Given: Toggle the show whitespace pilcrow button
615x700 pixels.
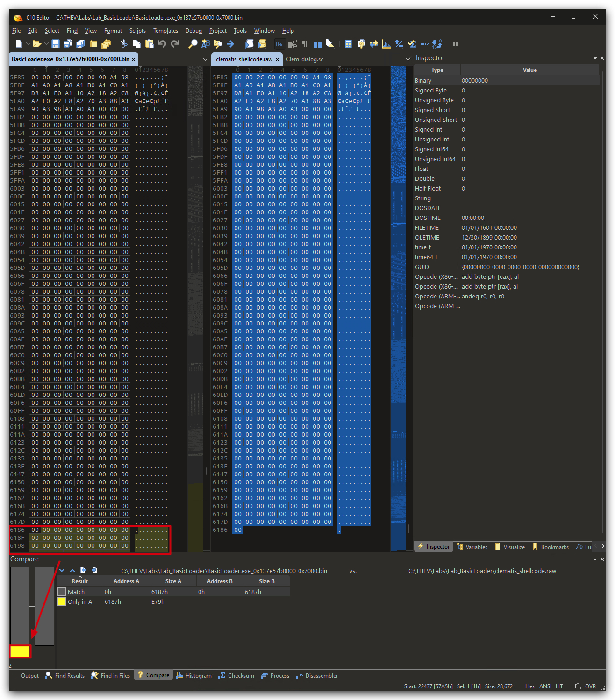Looking at the screenshot, I should point(305,44).
